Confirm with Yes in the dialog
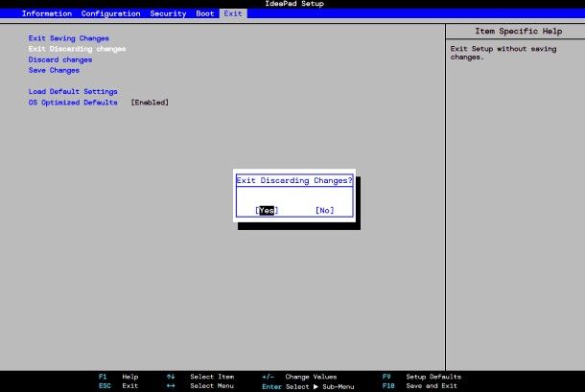This screenshot has height=392, width=585. 267,210
